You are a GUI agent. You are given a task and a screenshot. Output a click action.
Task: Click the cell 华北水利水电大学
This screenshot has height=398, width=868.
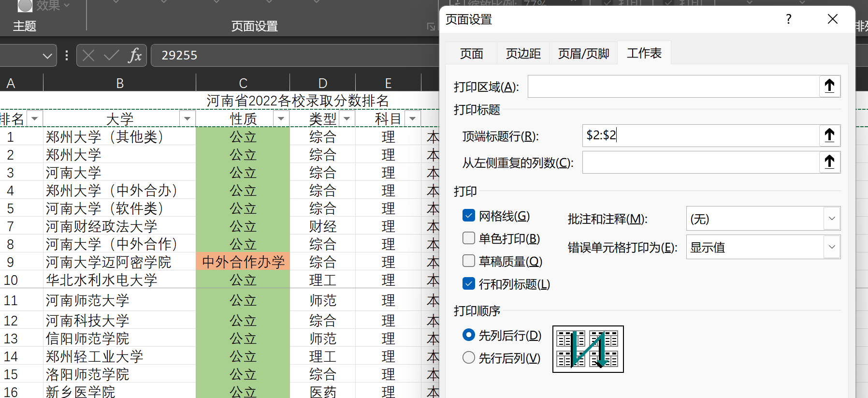[120, 280]
